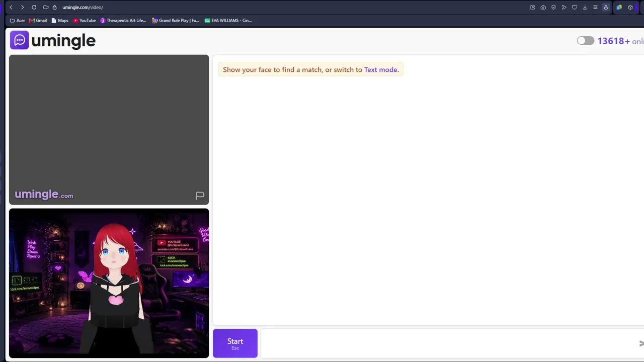Screen dimensions: 644x362
Task: Open the YouTube bookmark
Action: 85,21
